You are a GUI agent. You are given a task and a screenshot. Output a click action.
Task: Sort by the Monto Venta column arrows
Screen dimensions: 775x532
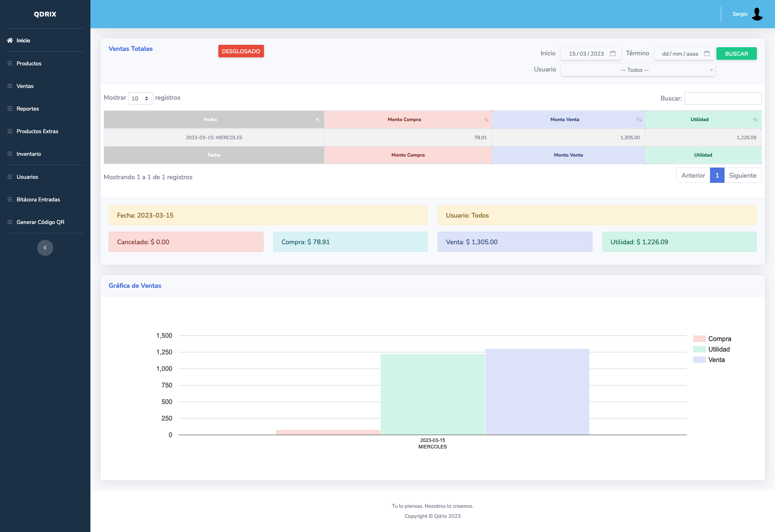click(x=639, y=119)
